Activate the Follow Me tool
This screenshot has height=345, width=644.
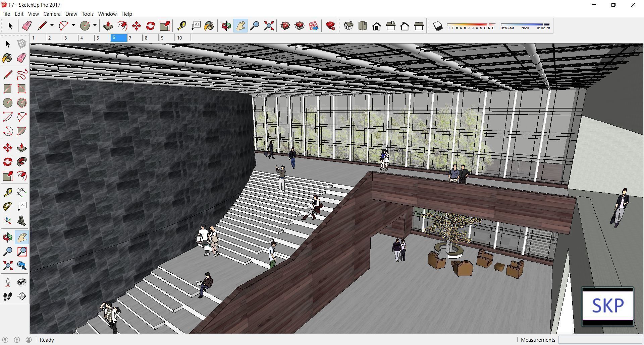pyautogui.click(x=22, y=162)
